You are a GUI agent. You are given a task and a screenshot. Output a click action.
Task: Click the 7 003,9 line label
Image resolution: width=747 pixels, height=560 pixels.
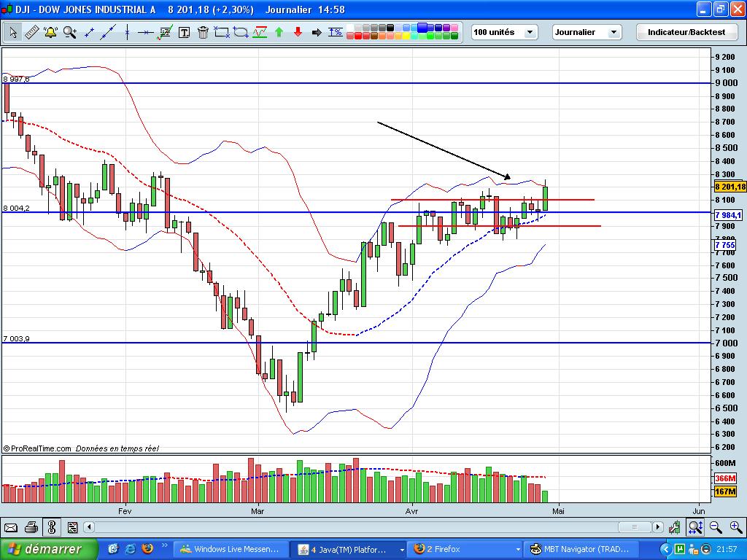point(16,338)
